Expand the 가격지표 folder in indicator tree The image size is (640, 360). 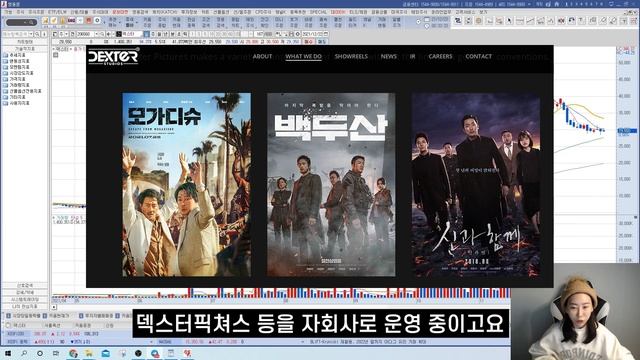tap(14, 79)
